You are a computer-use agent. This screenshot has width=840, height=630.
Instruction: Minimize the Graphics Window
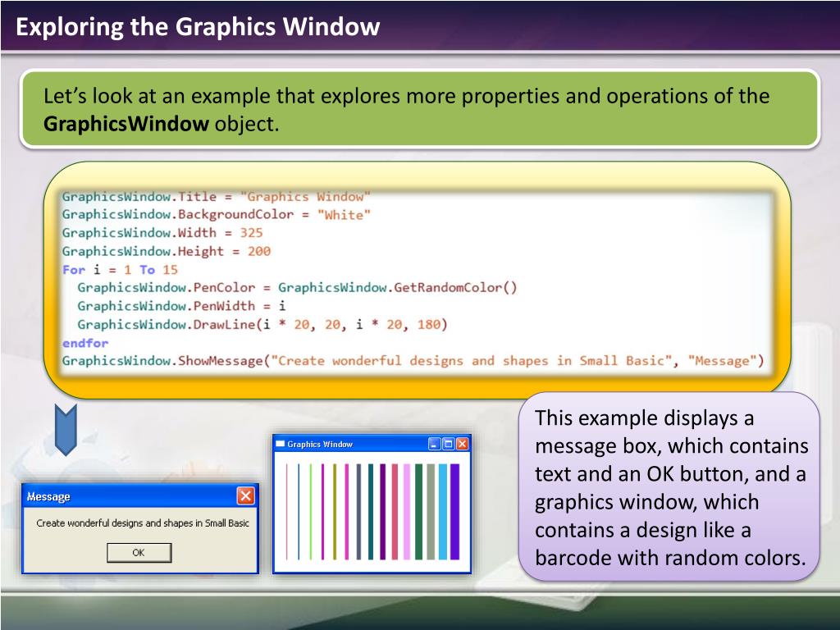click(x=435, y=444)
